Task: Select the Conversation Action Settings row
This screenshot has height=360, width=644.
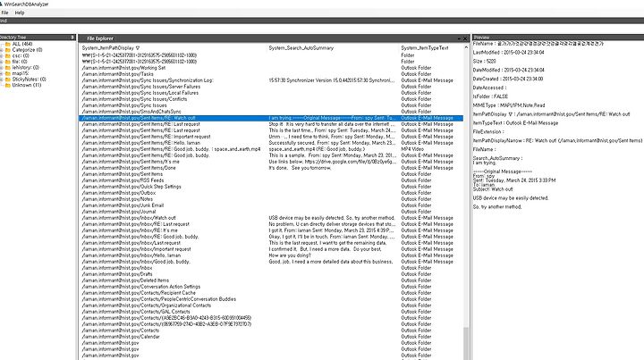Action: tap(271, 287)
